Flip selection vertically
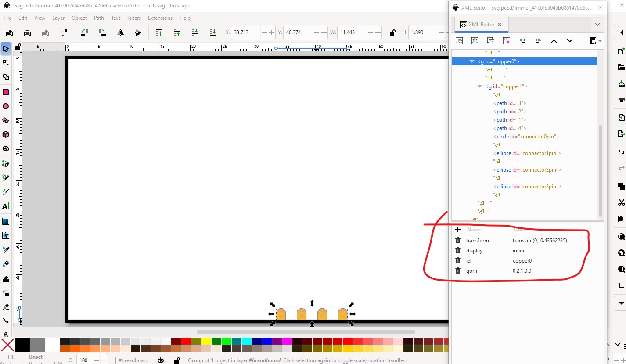 (138, 32)
